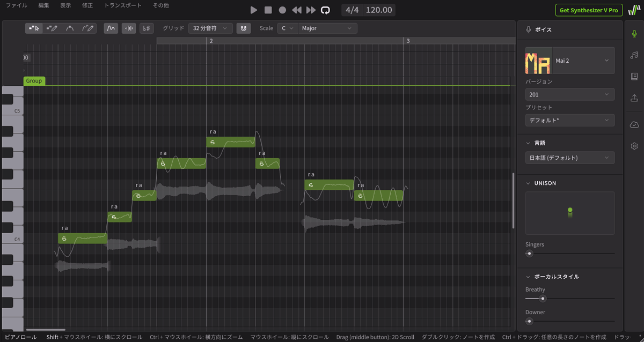Stop playback with the stop button

268,10
